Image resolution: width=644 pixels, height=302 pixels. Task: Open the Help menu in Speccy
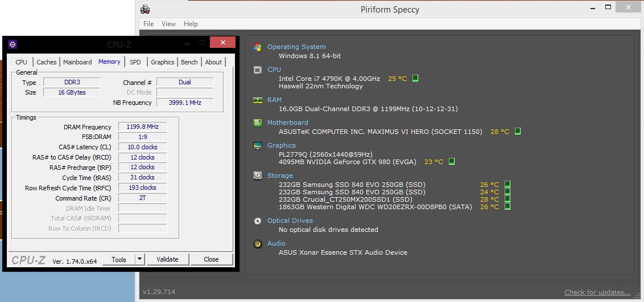point(191,24)
